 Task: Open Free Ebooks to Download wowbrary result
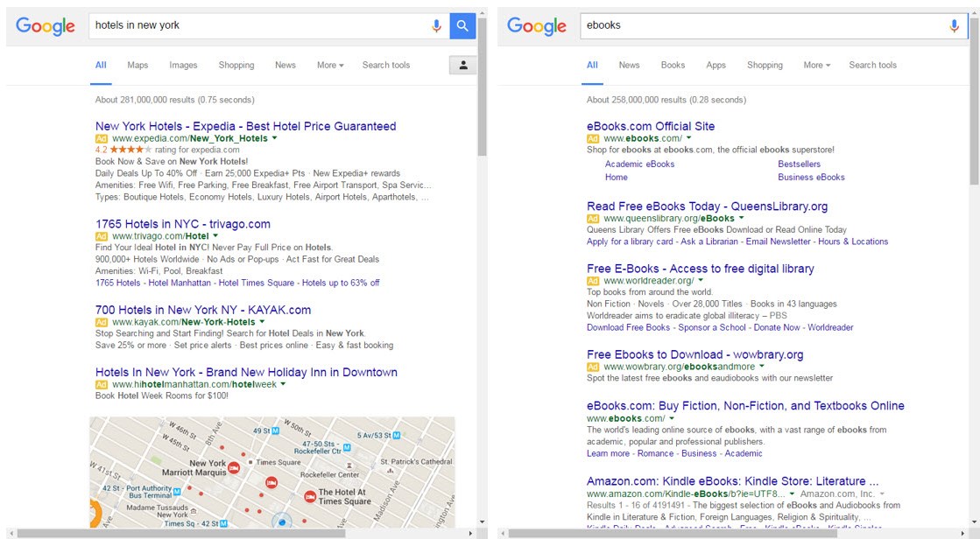point(695,354)
